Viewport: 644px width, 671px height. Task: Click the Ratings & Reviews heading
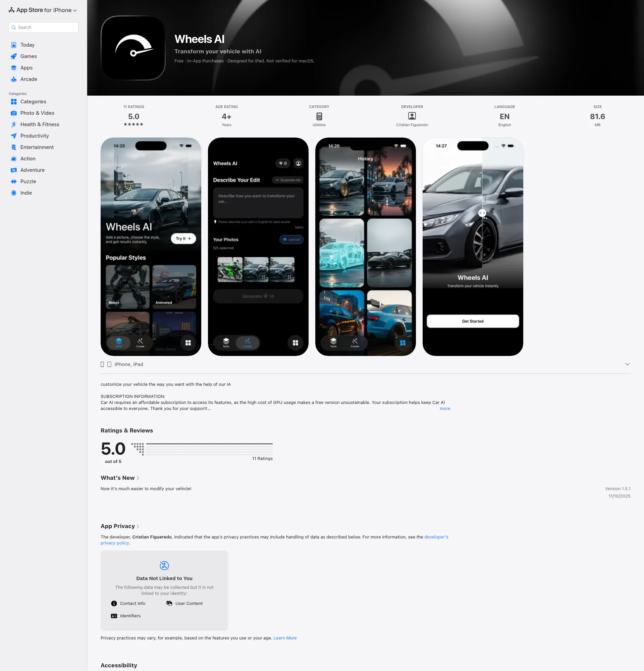coord(126,431)
